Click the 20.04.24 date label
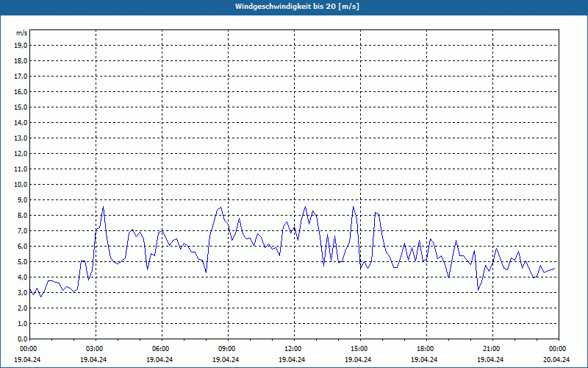This screenshot has width=588, height=368. click(556, 359)
